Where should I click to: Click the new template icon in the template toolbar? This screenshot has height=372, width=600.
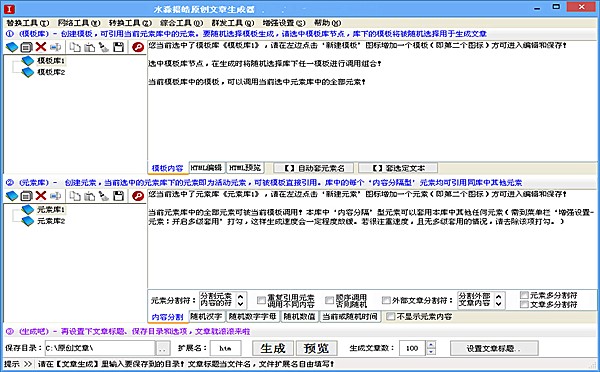[26, 47]
